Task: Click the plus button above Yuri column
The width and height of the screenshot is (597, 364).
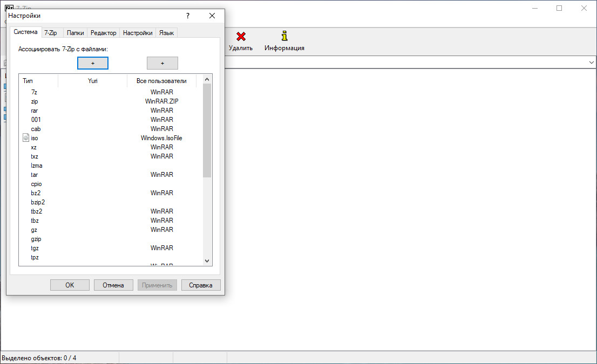Action: (93, 63)
